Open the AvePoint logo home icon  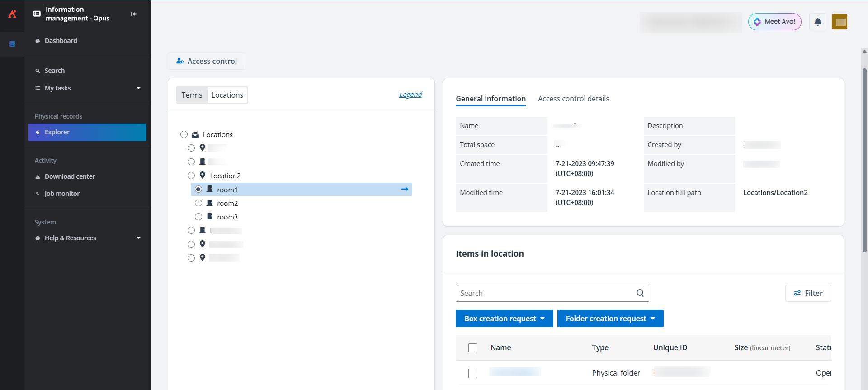[x=12, y=14]
